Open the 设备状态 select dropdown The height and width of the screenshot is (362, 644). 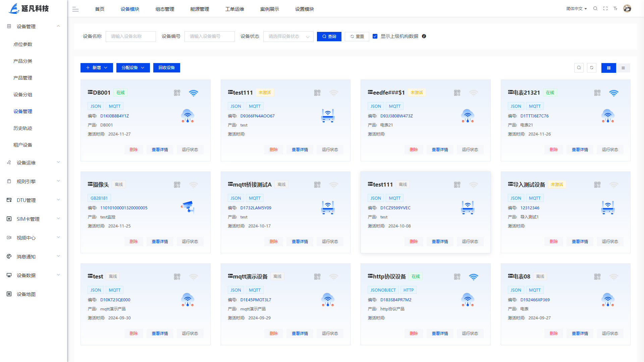(x=288, y=37)
